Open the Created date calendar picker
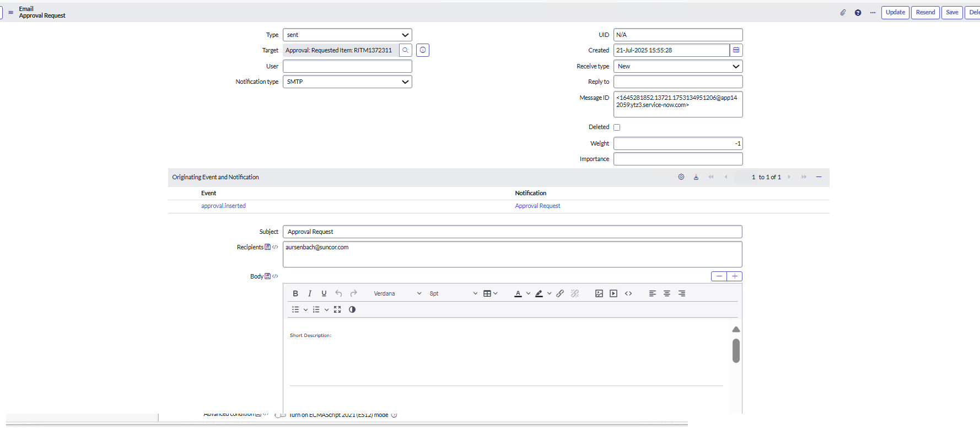 736,50
